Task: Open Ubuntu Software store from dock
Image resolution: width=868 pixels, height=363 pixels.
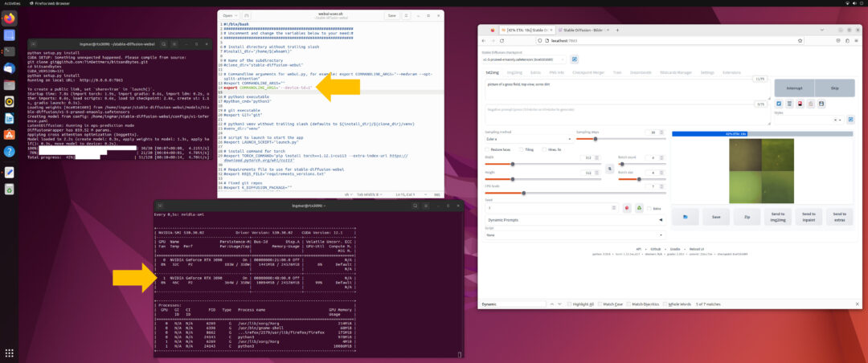Action: coord(10,134)
